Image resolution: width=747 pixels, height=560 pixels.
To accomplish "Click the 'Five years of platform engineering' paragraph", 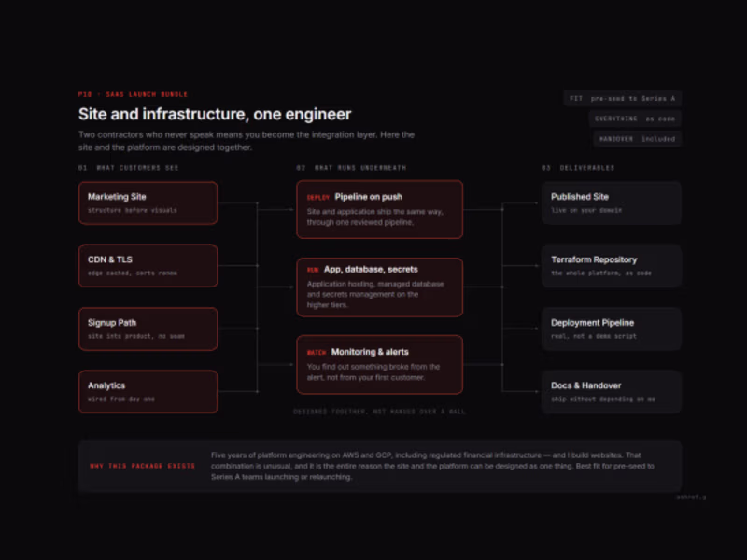I will pyautogui.click(x=432, y=466).
